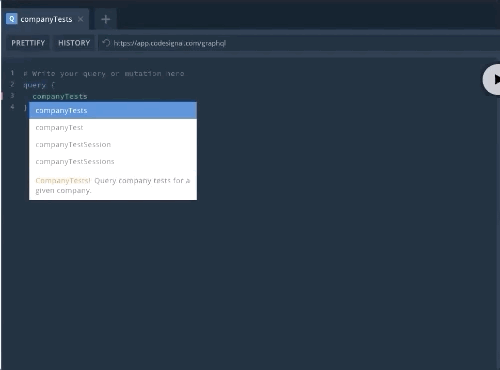This screenshot has height=370, width=500.
Task: Focus the GraphQL endpoint URL field
Action: [x=299, y=43]
